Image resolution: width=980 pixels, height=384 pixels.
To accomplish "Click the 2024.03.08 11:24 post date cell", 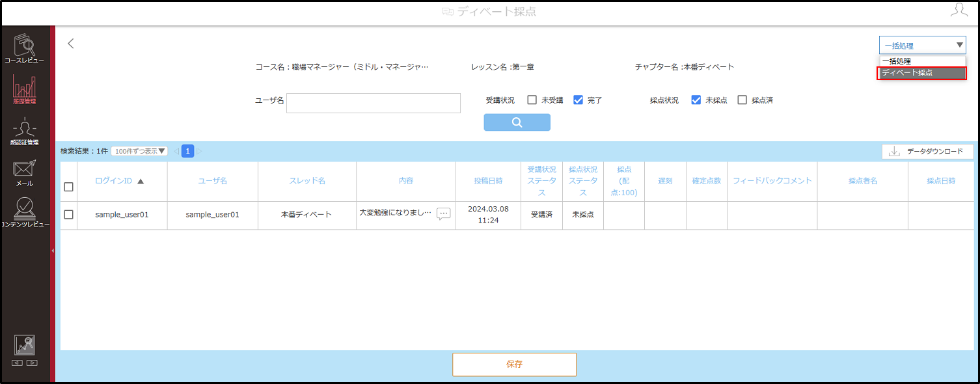I will [x=487, y=215].
